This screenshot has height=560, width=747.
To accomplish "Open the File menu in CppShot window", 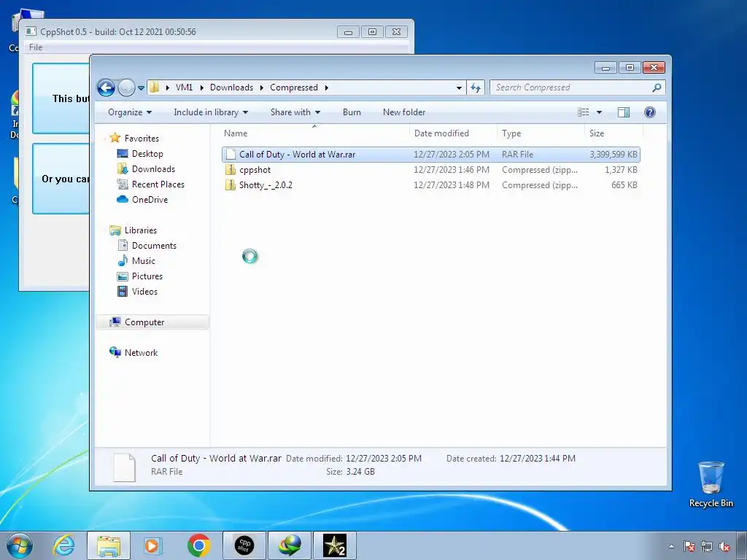I will [x=36, y=47].
